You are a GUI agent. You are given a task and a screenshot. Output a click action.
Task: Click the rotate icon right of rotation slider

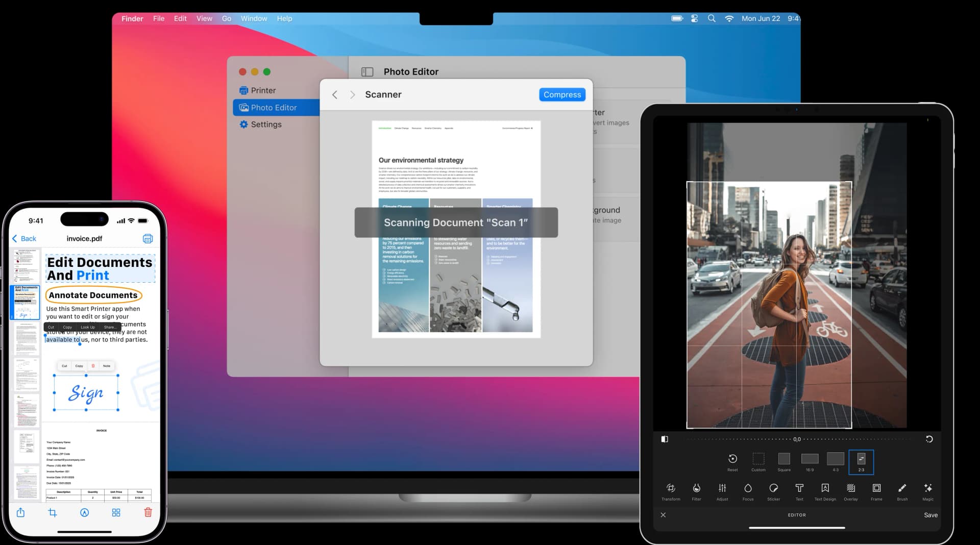[x=929, y=439]
